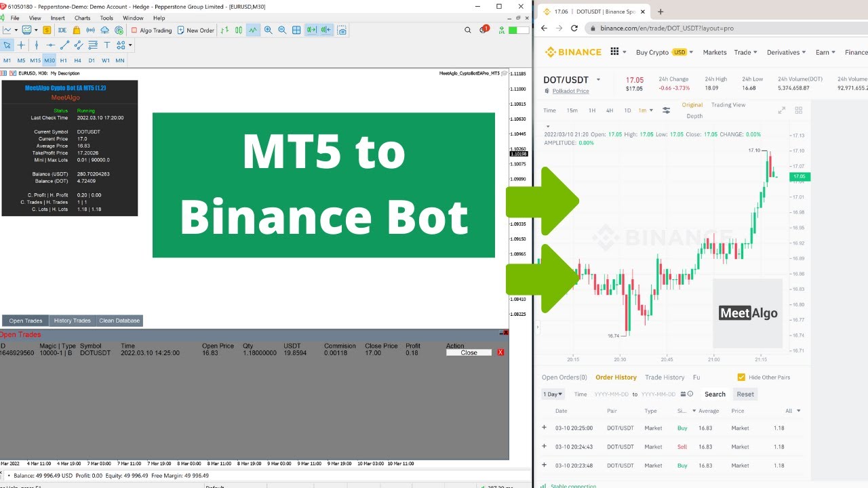Open MT5 Insert menu
Image resolution: width=868 pixels, height=488 pixels.
58,18
